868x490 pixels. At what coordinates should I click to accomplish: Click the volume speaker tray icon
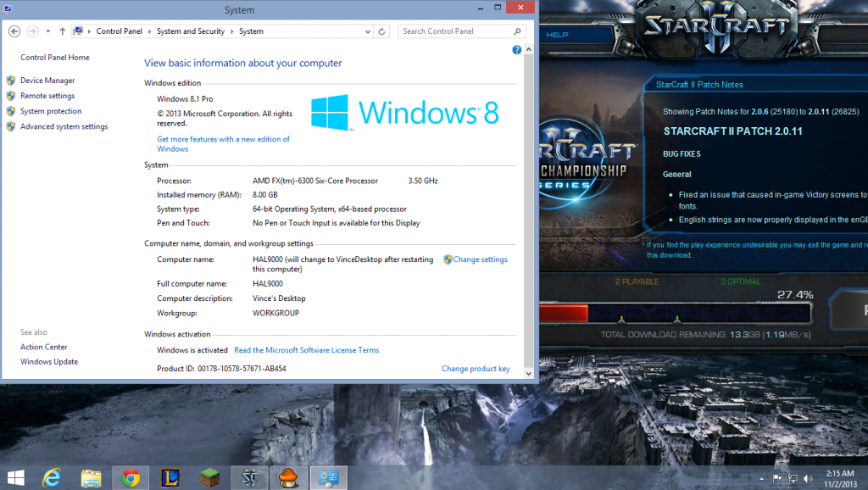(810, 478)
